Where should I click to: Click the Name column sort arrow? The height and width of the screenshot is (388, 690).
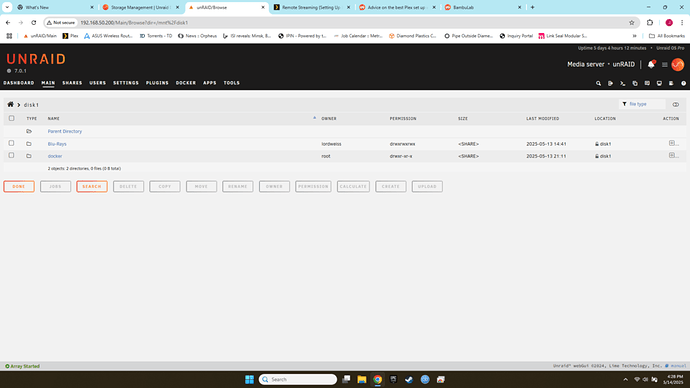tap(314, 118)
